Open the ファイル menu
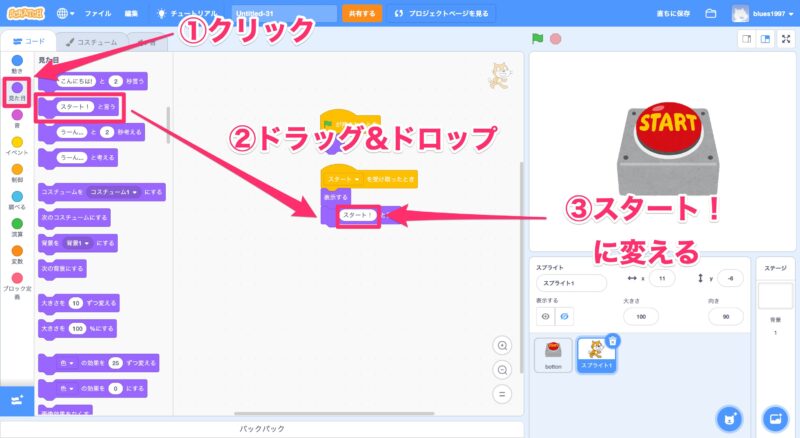The height and width of the screenshot is (438, 800). 98,14
